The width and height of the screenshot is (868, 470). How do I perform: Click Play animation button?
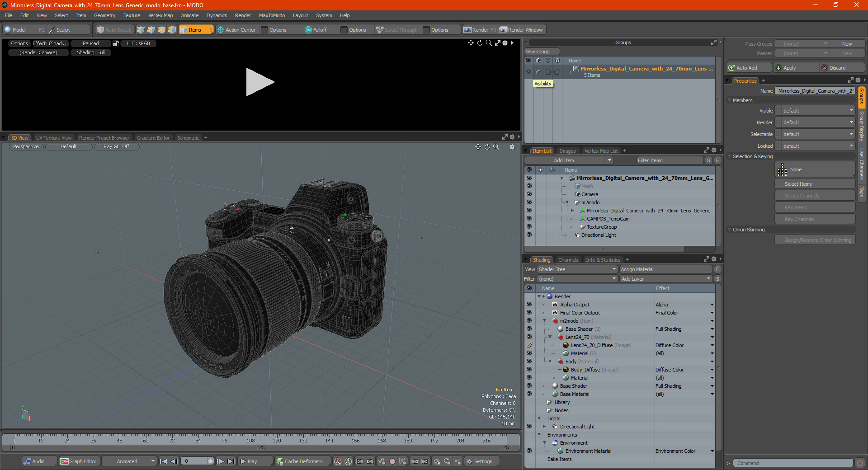click(255, 461)
